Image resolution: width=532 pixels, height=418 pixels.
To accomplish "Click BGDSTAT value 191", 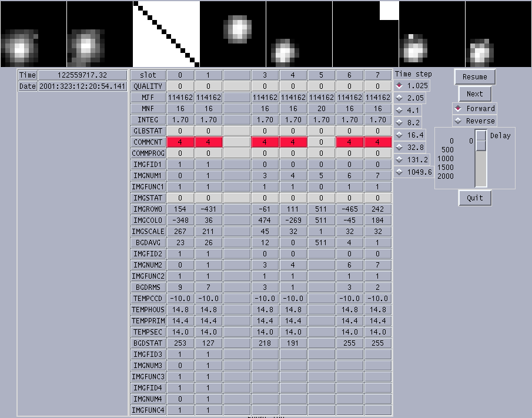I will tap(293, 343).
